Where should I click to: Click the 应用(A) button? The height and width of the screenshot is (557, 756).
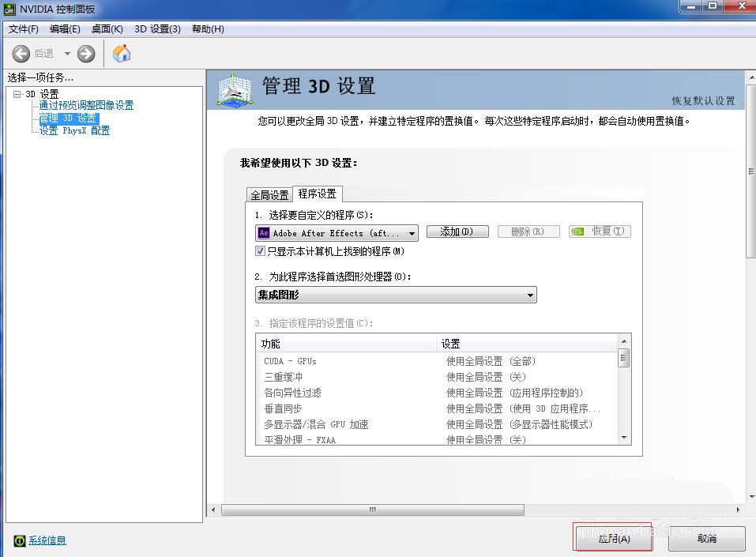click(614, 538)
